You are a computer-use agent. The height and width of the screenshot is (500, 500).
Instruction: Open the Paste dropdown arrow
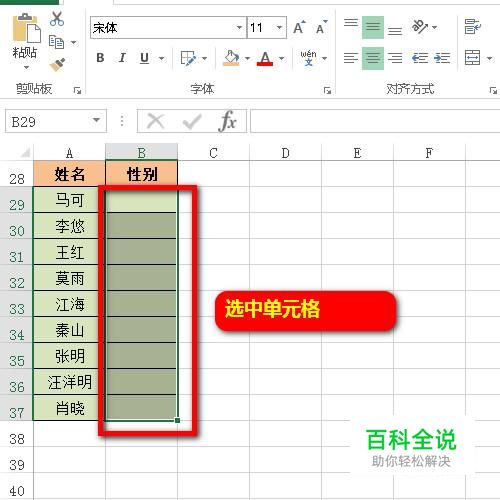coord(26,68)
